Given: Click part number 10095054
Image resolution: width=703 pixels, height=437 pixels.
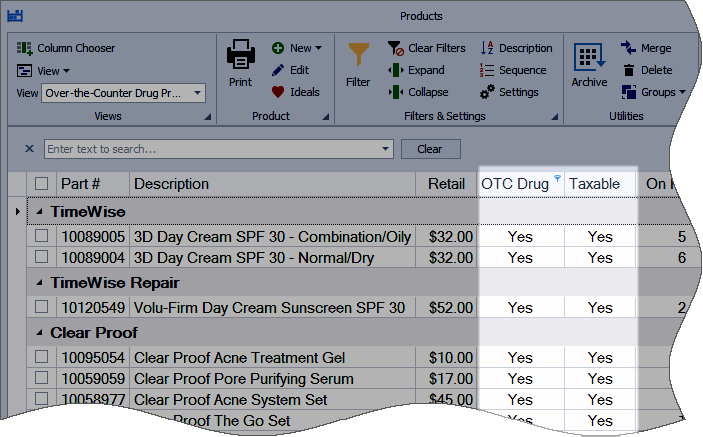Looking at the screenshot, I should coord(93,358).
